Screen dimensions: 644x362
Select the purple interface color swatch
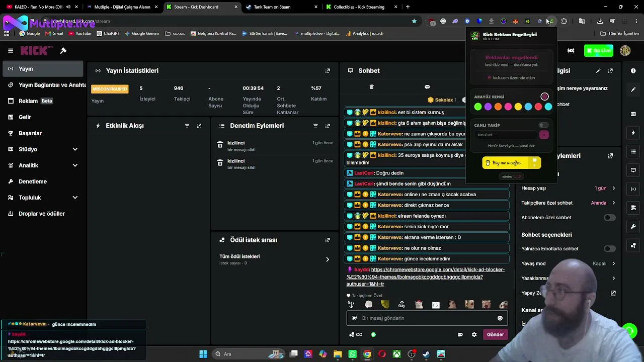(488, 107)
